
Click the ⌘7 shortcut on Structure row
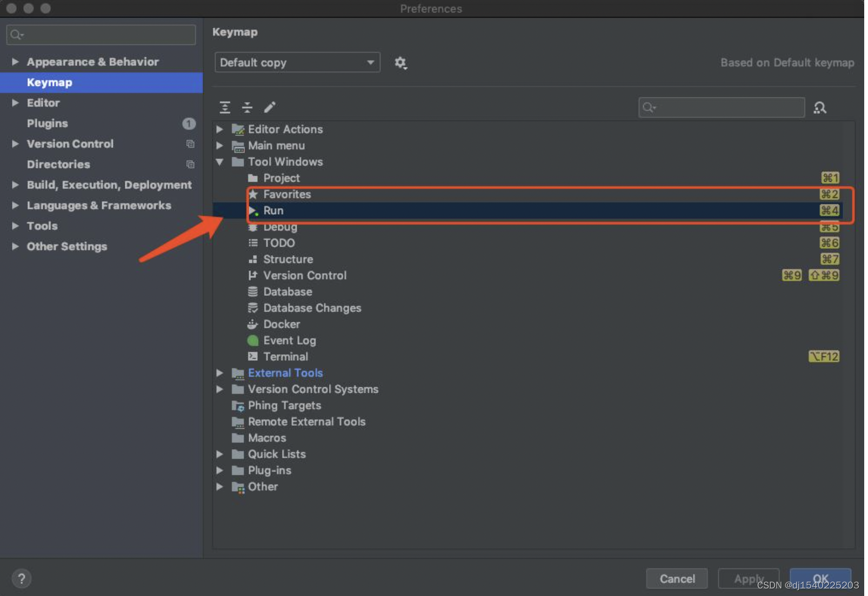coord(830,259)
